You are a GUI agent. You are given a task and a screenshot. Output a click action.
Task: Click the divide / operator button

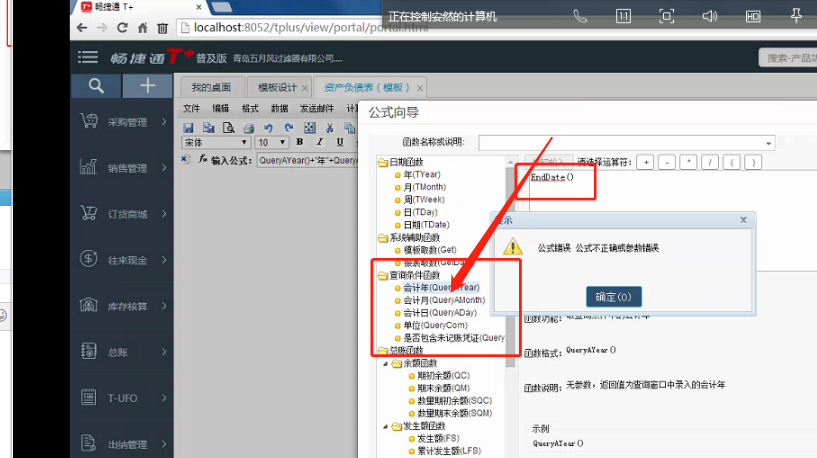pos(710,163)
